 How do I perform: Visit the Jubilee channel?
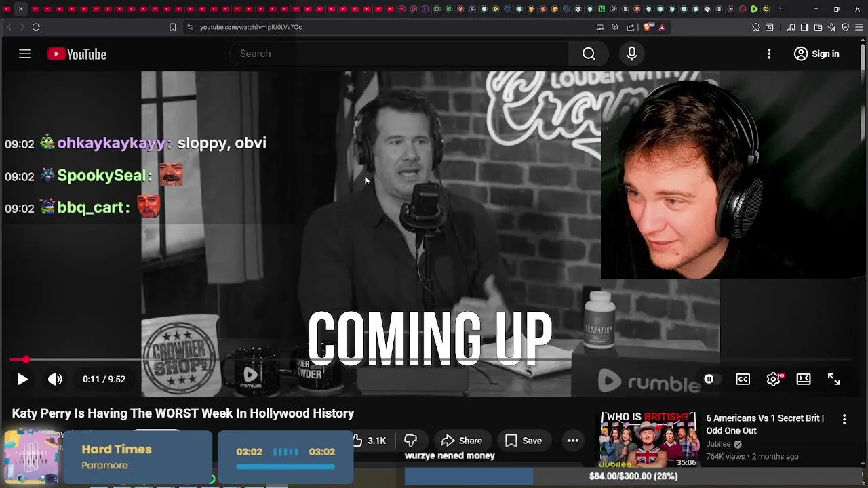[719, 444]
